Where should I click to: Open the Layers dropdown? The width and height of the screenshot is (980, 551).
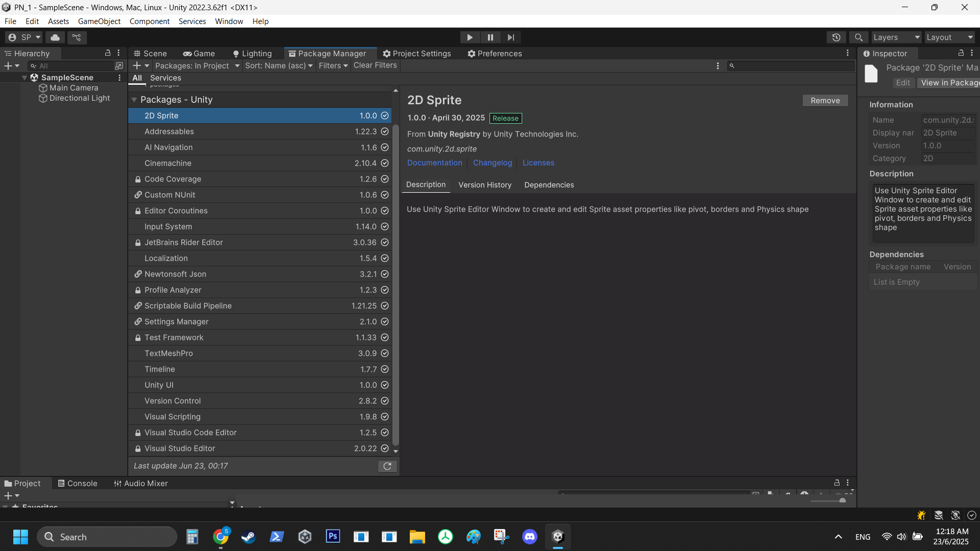pos(896,37)
